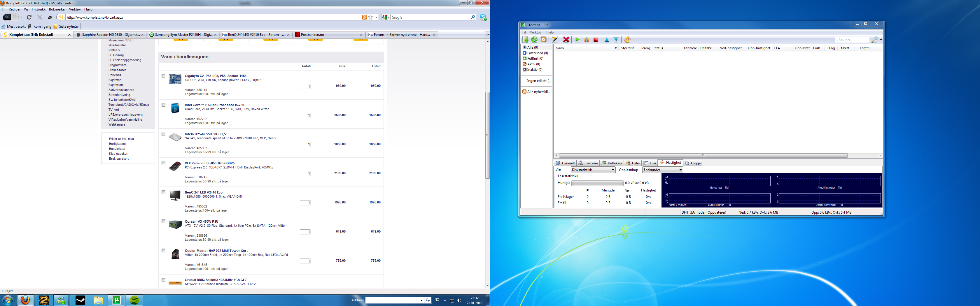
Task: Click the Windows Start orb
Action: pos(8,300)
